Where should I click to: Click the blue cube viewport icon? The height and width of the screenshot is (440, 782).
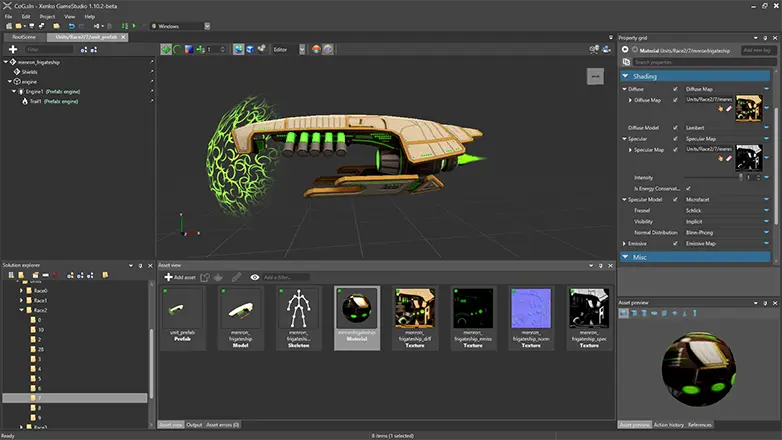point(250,49)
